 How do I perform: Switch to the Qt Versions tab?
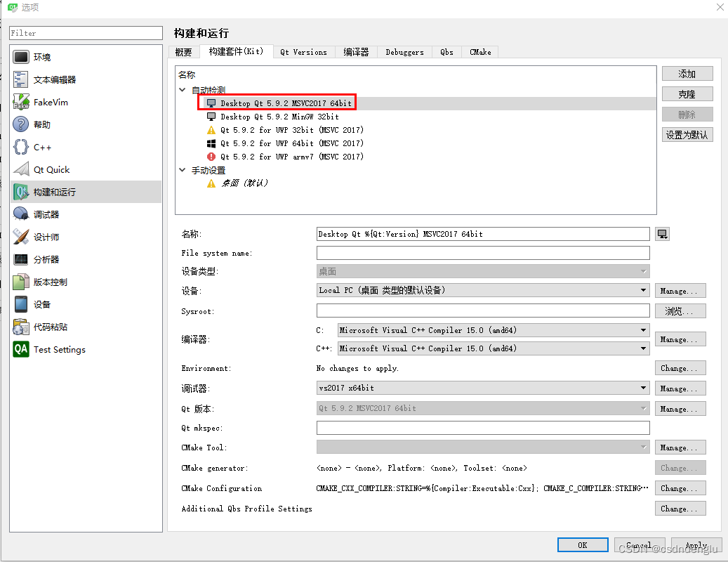click(303, 52)
